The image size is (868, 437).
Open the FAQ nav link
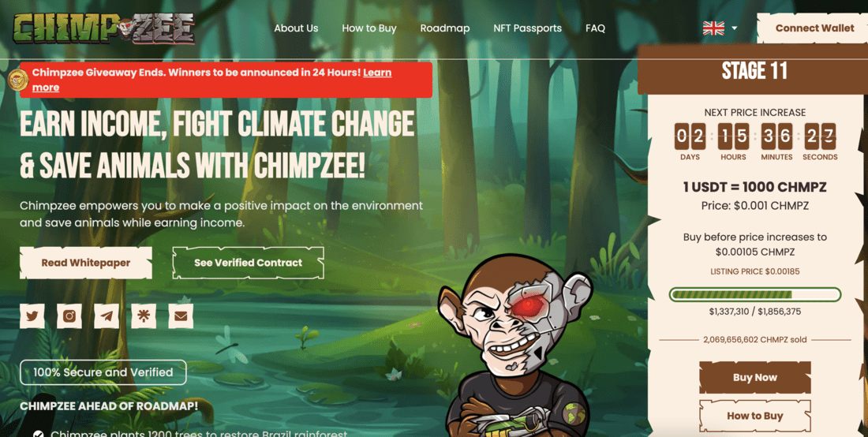[595, 28]
